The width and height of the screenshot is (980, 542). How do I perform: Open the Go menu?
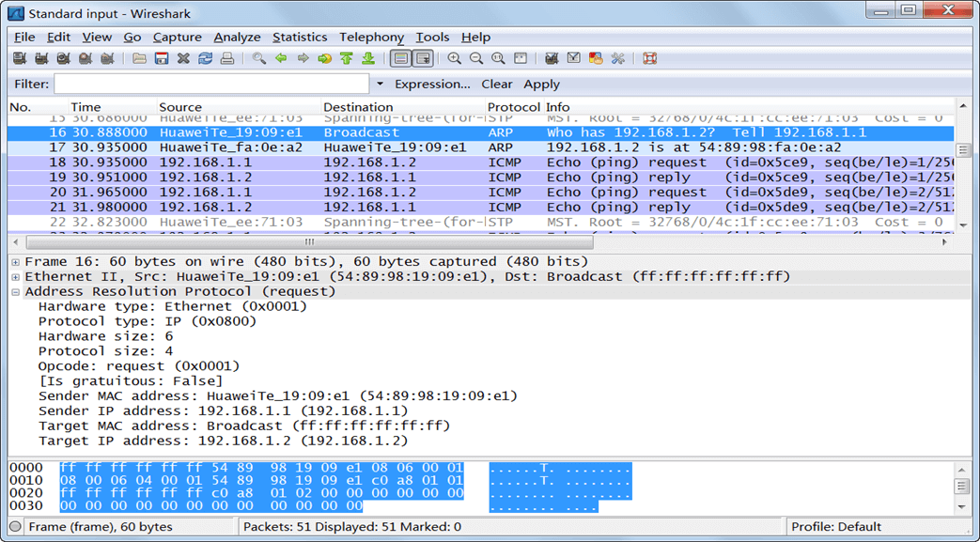coord(132,38)
